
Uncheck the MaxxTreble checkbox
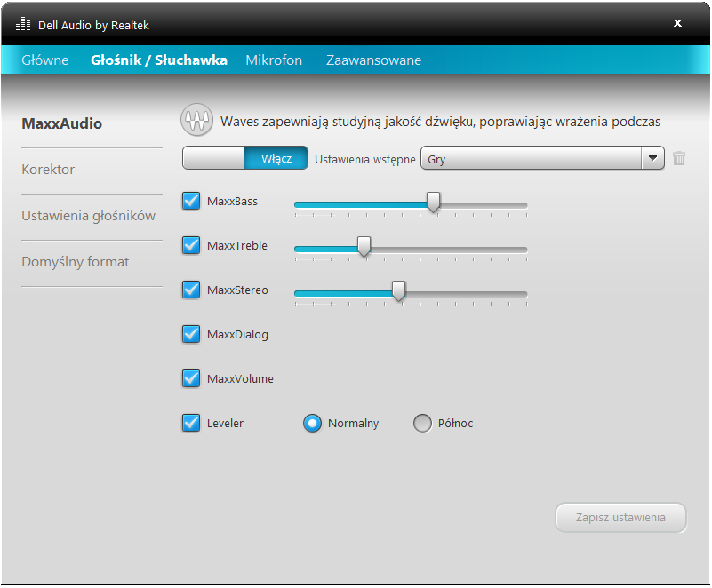pyautogui.click(x=191, y=245)
